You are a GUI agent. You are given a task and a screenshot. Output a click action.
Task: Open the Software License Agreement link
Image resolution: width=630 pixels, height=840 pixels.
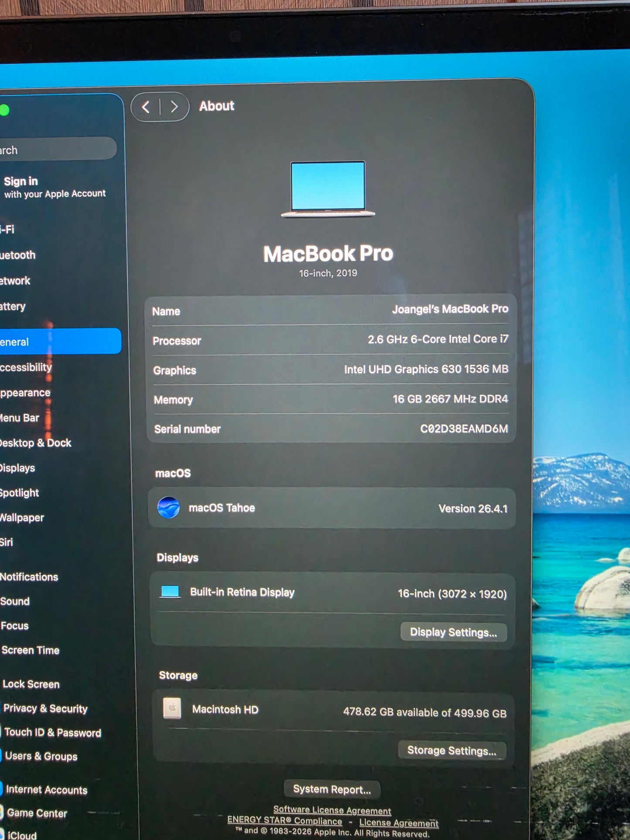point(332,810)
